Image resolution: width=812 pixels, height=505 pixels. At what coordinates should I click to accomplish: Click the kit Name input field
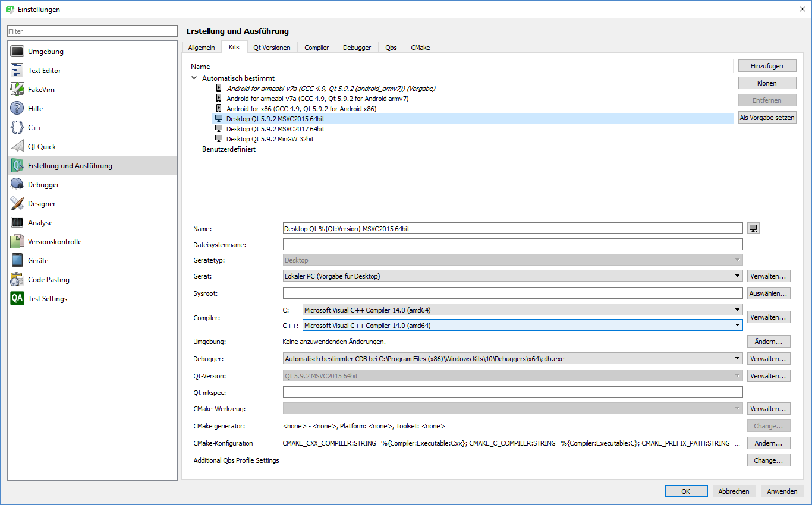point(513,229)
